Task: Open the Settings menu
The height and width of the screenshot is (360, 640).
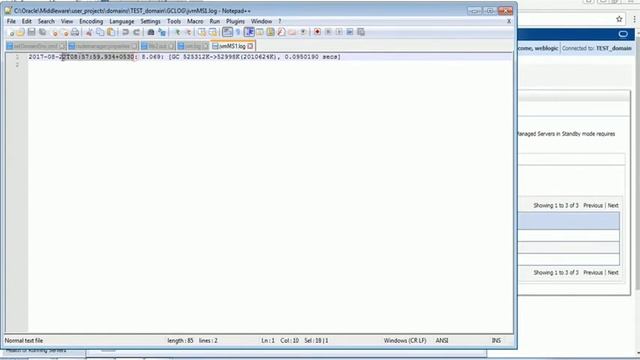Action: coord(150,21)
